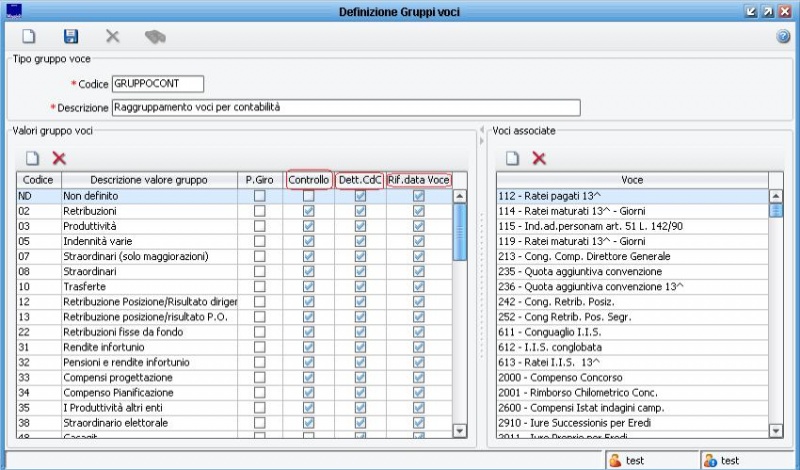Select row 213 - Cong. Comp. Direttore Generale

(x=632, y=257)
